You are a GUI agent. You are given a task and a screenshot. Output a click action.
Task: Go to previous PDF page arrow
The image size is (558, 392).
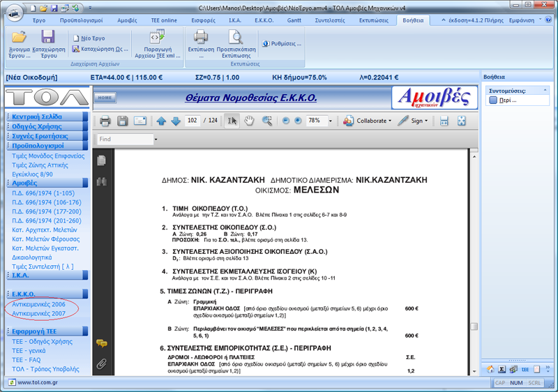coord(161,121)
